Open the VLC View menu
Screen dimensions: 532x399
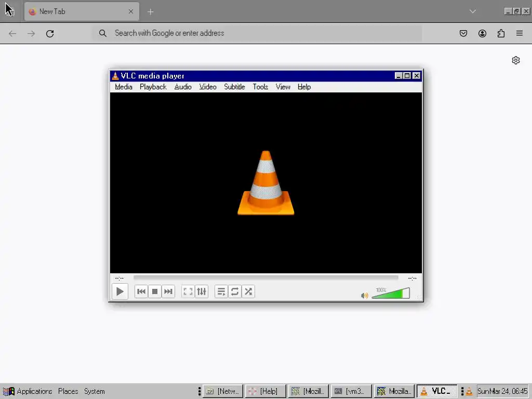tap(283, 87)
